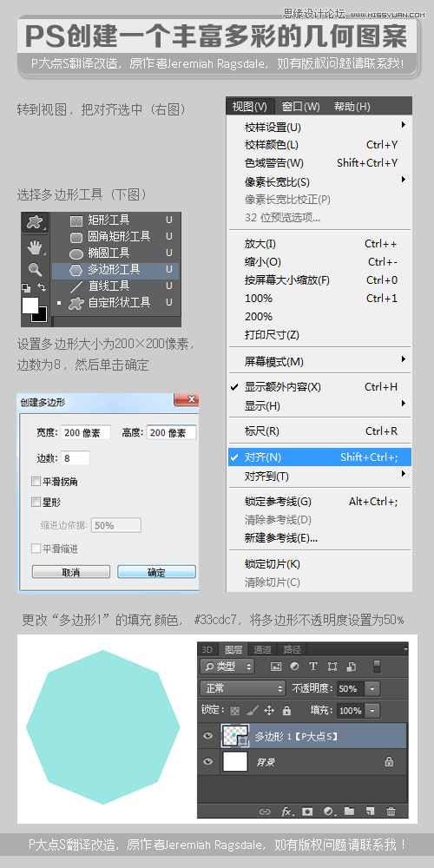Select the custom shape tool in the toolbar
The width and height of the screenshot is (434, 868).
click(x=35, y=222)
